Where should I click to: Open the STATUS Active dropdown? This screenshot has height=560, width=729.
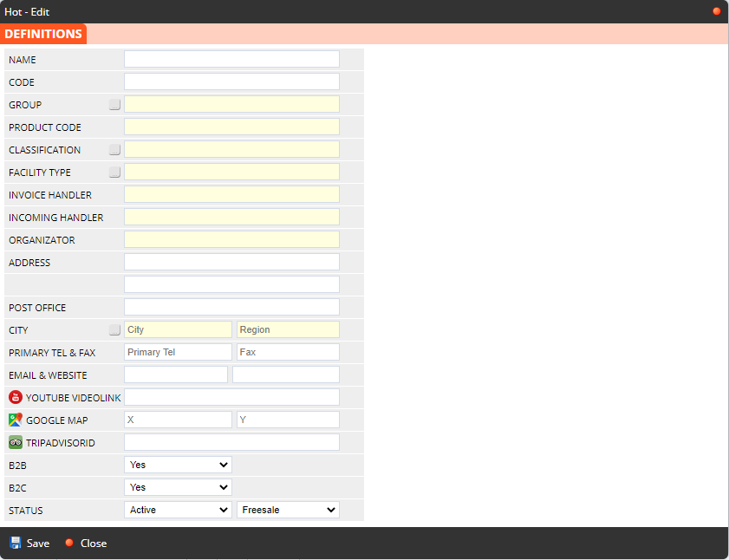coord(178,510)
